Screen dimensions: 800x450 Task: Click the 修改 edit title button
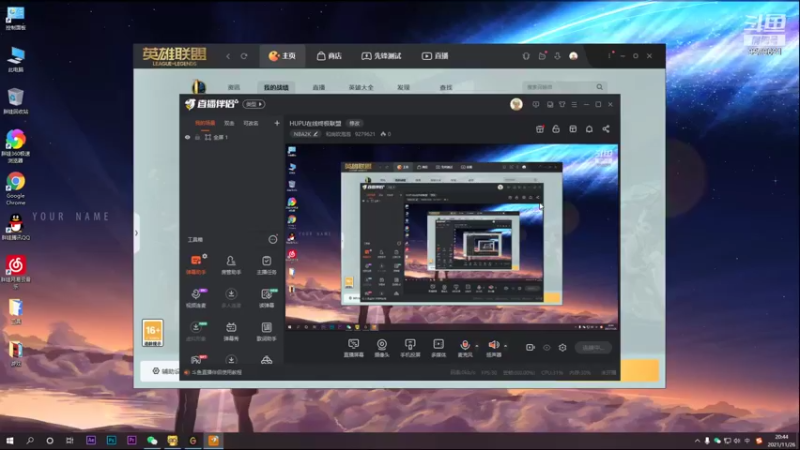coord(355,123)
